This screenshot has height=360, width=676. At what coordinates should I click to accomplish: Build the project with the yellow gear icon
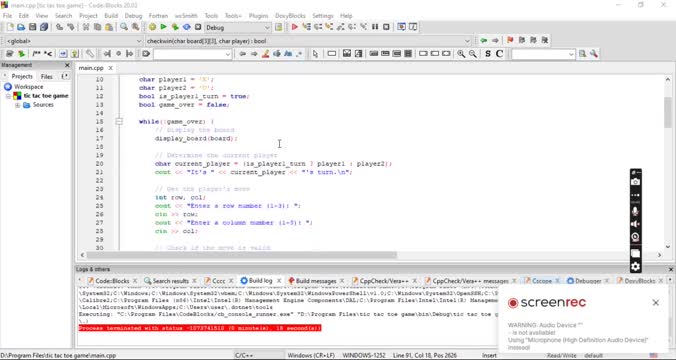(152, 27)
